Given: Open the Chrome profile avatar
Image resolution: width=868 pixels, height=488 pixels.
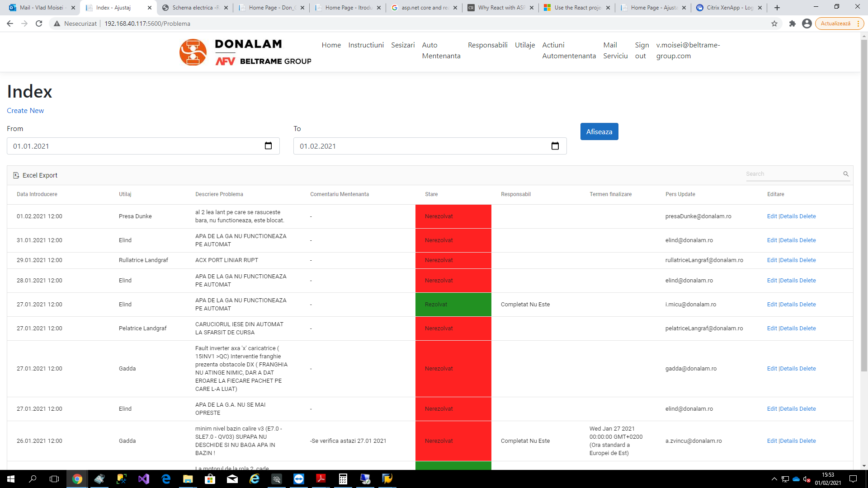Looking at the screenshot, I should tap(807, 23).
